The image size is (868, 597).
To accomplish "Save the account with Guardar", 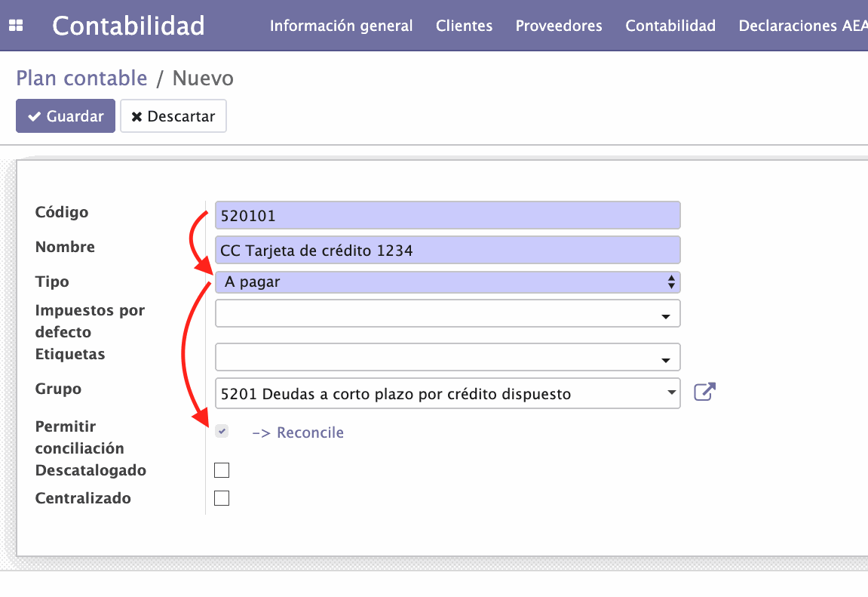I will click(x=66, y=115).
